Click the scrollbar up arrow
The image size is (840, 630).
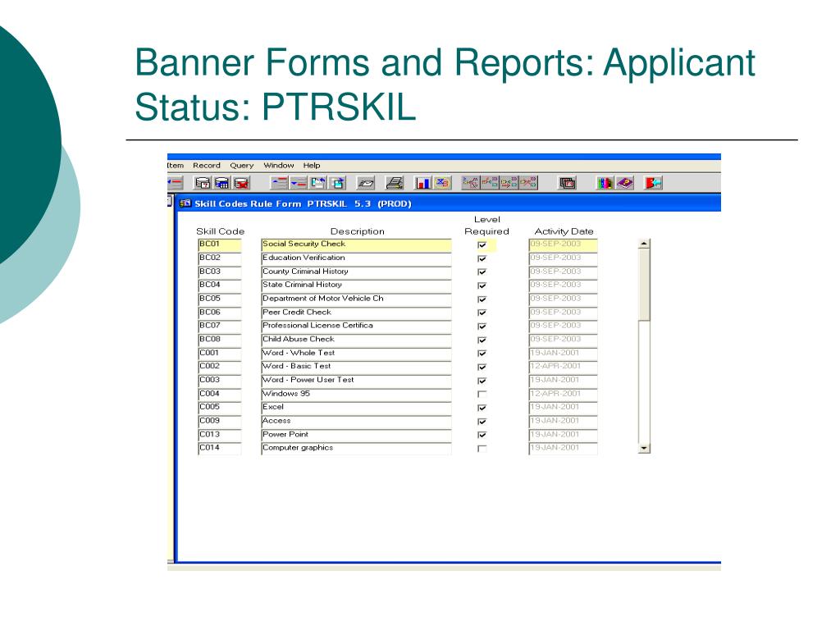point(645,244)
